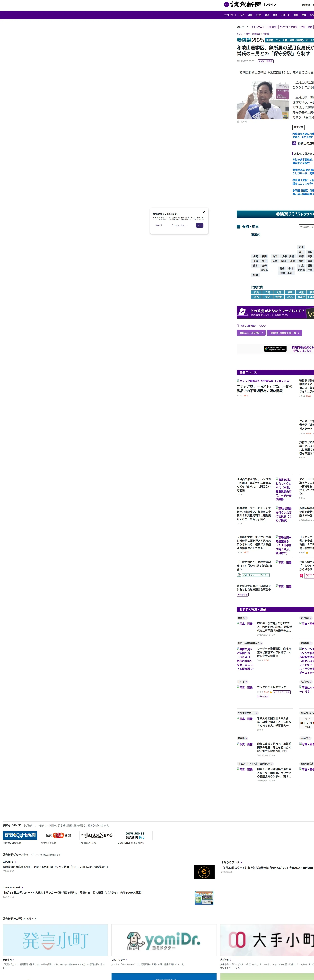This screenshot has height=980, width=314.
Task: Select 鳥取・島根 on the constituency map
Action: click(288, 256)
